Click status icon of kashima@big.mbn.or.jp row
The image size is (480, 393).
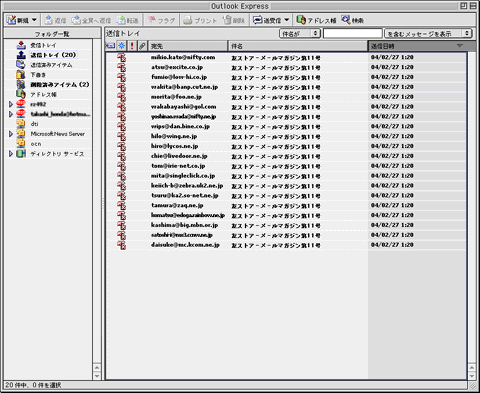[x=122, y=225]
